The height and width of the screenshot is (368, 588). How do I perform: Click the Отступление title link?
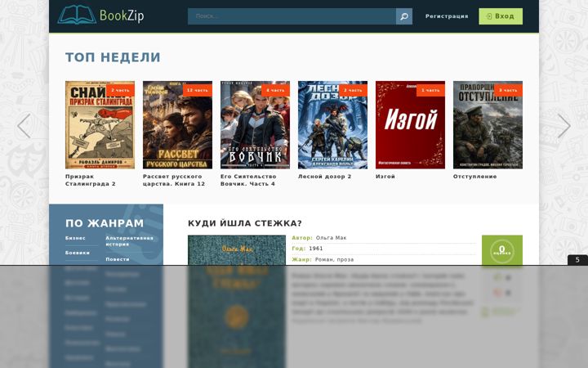click(475, 177)
